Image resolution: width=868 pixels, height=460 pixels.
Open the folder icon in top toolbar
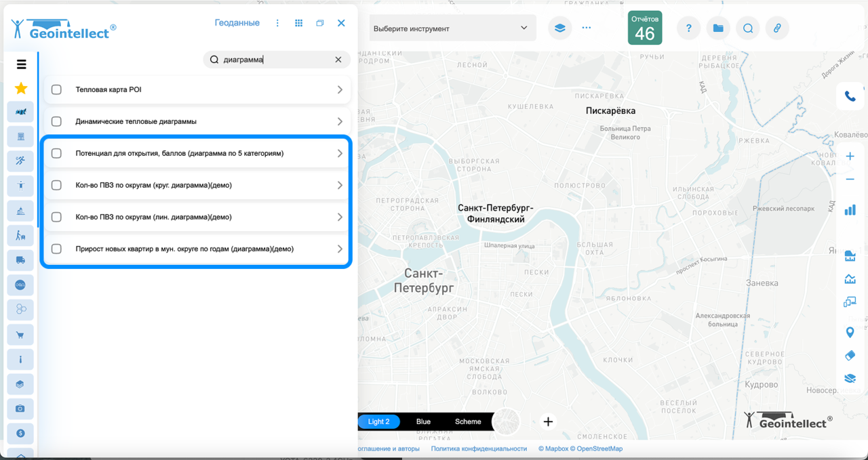[x=718, y=28]
